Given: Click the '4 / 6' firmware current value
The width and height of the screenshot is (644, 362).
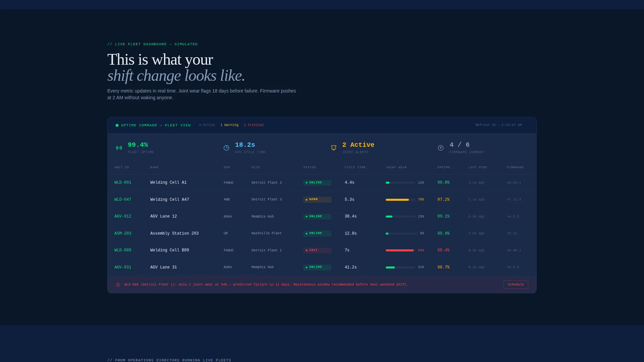Looking at the screenshot, I should (460, 145).
